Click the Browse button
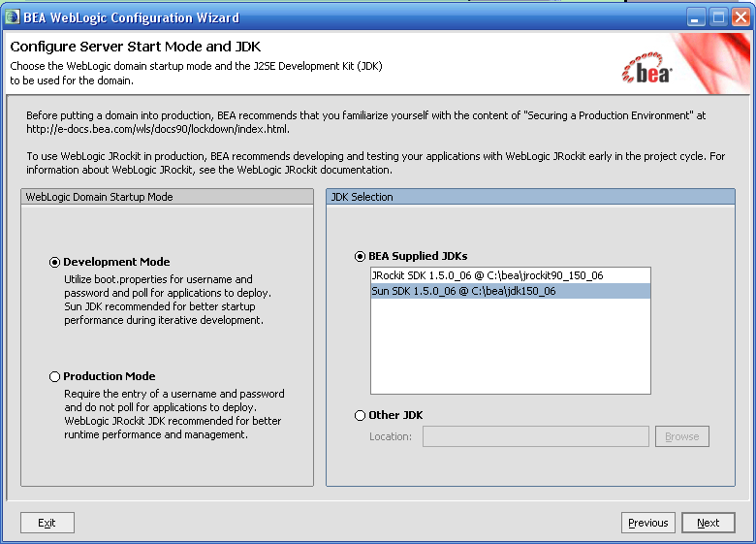756x544 pixels. pos(681,436)
